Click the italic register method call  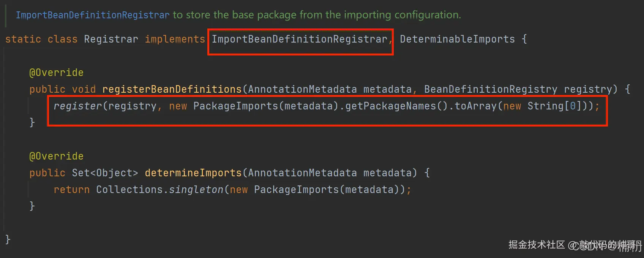[77, 106]
